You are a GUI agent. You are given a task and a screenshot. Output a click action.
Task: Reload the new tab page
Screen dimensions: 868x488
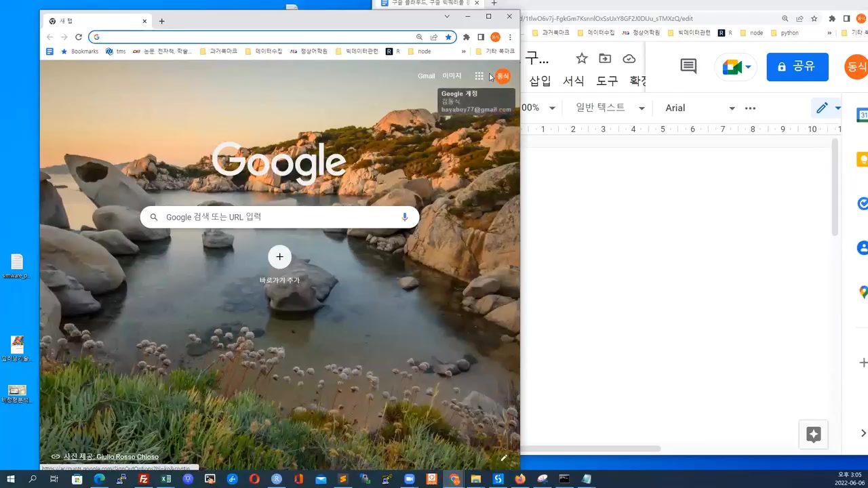click(79, 37)
